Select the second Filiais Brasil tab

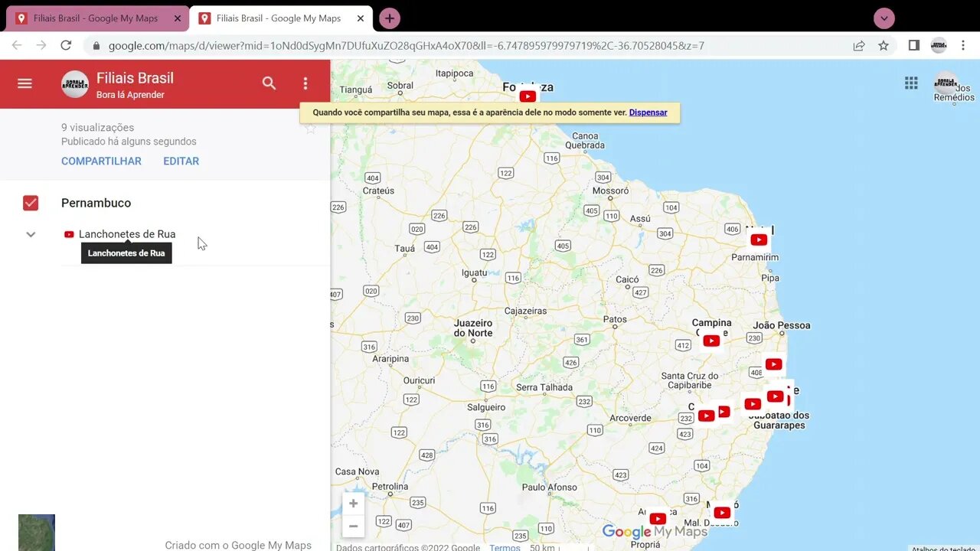[279, 18]
